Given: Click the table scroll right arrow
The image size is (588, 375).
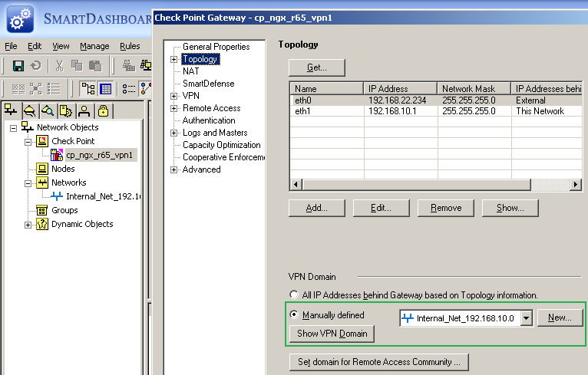Looking at the screenshot, I should click(x=576, y=185).
